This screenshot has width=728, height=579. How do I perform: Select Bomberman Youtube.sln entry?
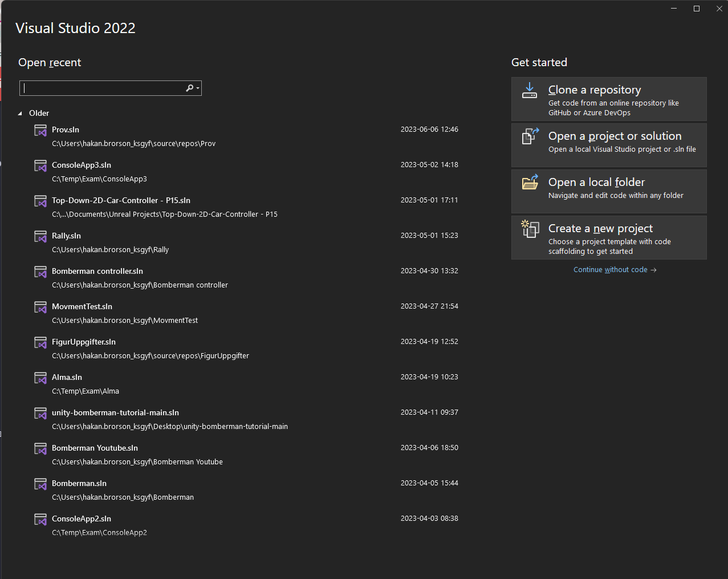246,455
